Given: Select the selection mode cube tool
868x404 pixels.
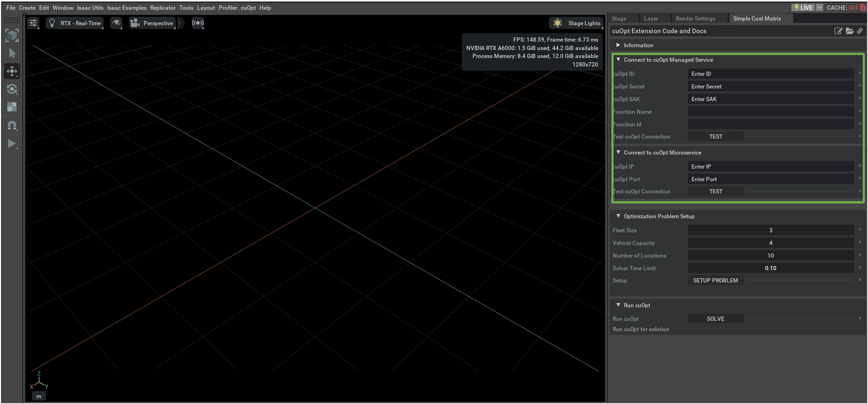Looking at the screenshot, I should [x=12, y=35].
